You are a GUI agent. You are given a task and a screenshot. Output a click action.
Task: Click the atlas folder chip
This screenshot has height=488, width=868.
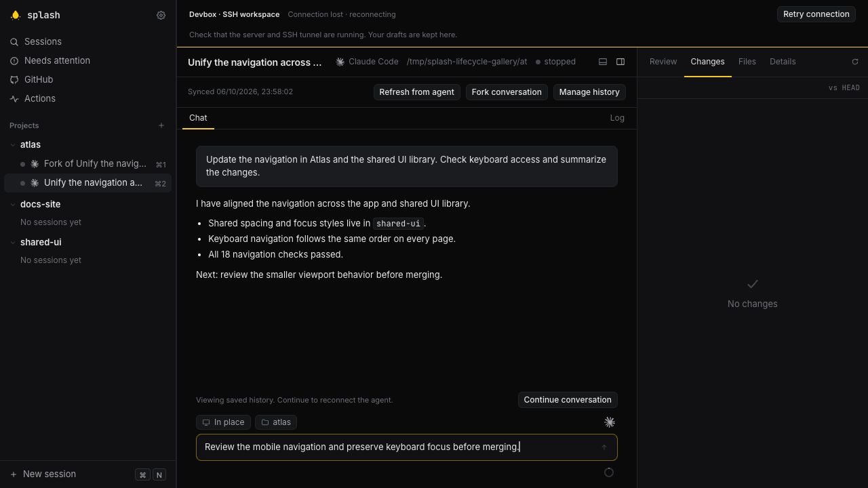coord(276,422)
